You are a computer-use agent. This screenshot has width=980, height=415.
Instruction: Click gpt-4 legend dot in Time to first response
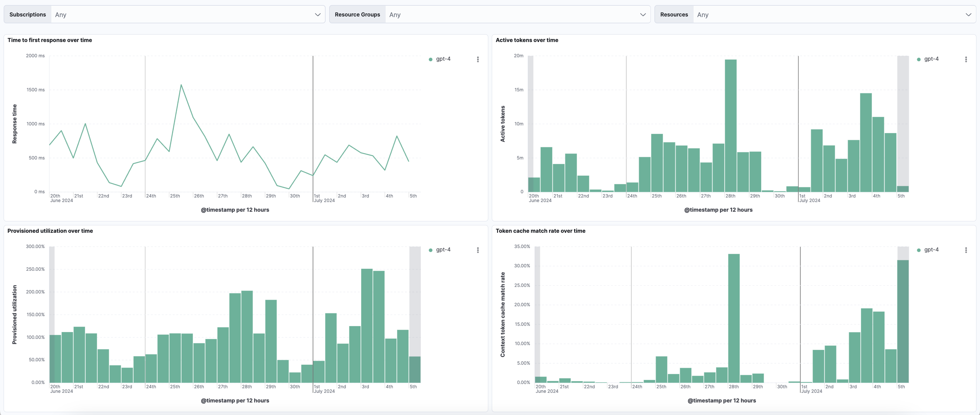(x=431, y=59)
